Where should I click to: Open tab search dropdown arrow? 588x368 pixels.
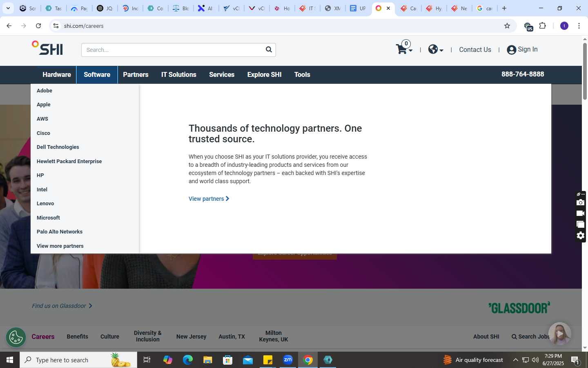click(x=8, y=8)
